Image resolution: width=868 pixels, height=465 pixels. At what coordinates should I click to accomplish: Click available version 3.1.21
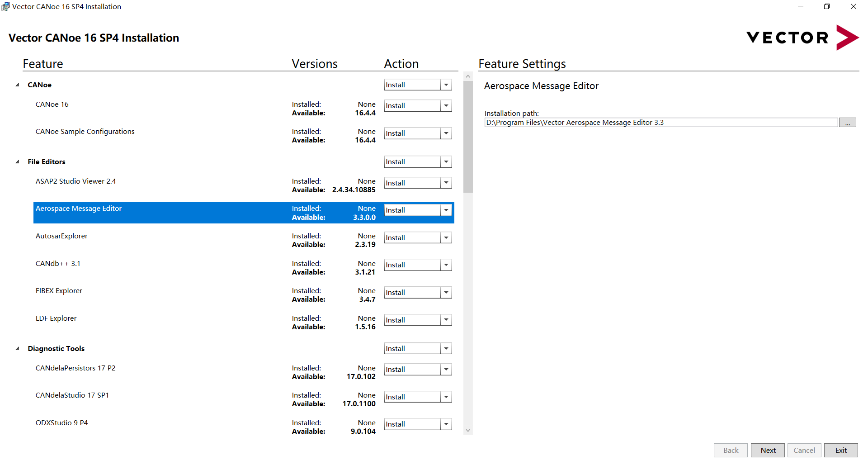(365, 272)
